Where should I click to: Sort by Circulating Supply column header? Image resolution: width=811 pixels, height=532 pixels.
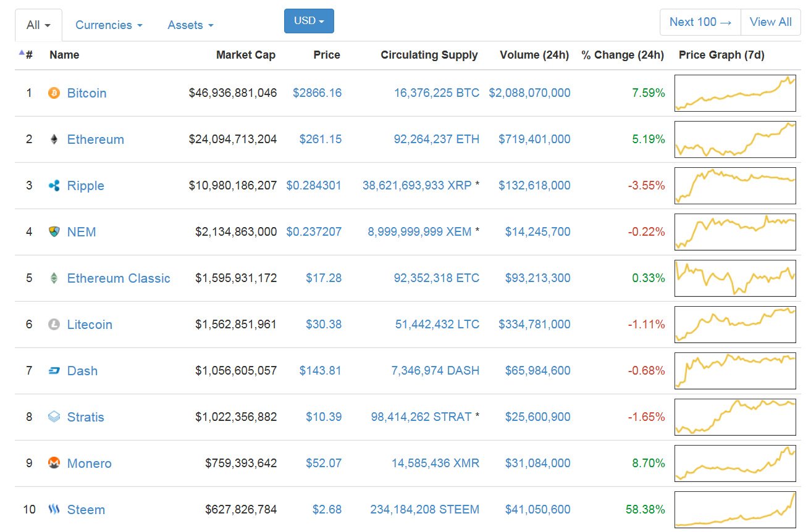pos(429,55)
